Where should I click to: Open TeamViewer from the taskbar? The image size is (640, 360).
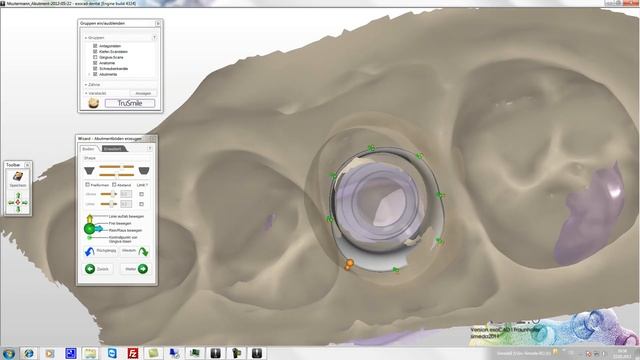pyautogui.click(x=112, y=353)
